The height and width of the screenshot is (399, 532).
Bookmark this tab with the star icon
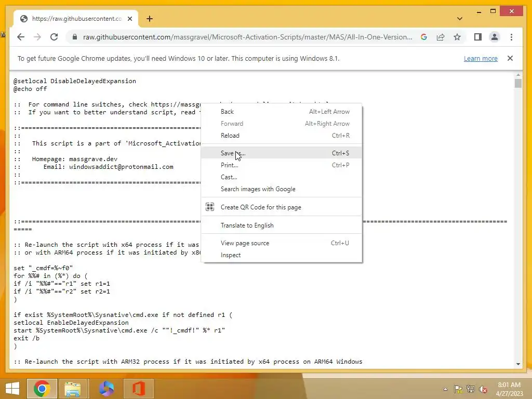point(457,37)
